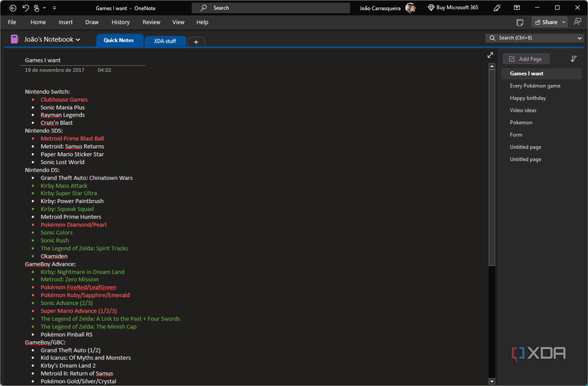
Task: Click João Carrasqueira account avatar
Action: [411, 8]
